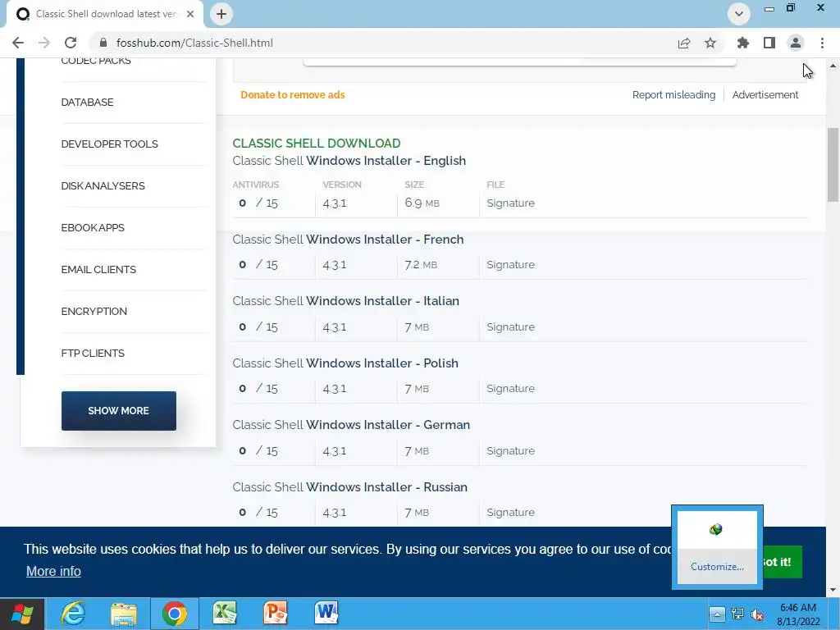Open the ENCRYPTION category
Screen dimensions: 840x630
point(94,311)
